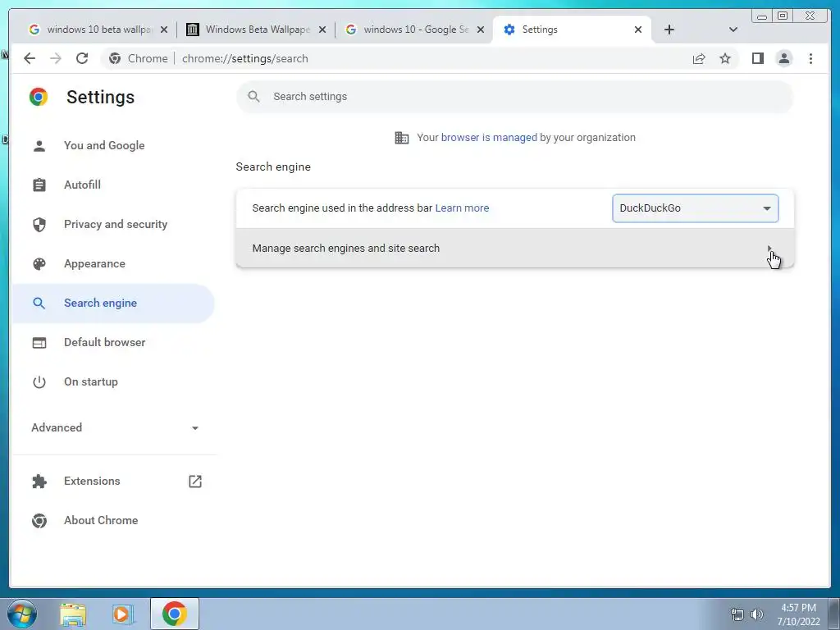Open the DuckDuckGo search engine dropdown
Image resolution: width=840 pixels, height=630 pixels.
click(x=695, y=208)
